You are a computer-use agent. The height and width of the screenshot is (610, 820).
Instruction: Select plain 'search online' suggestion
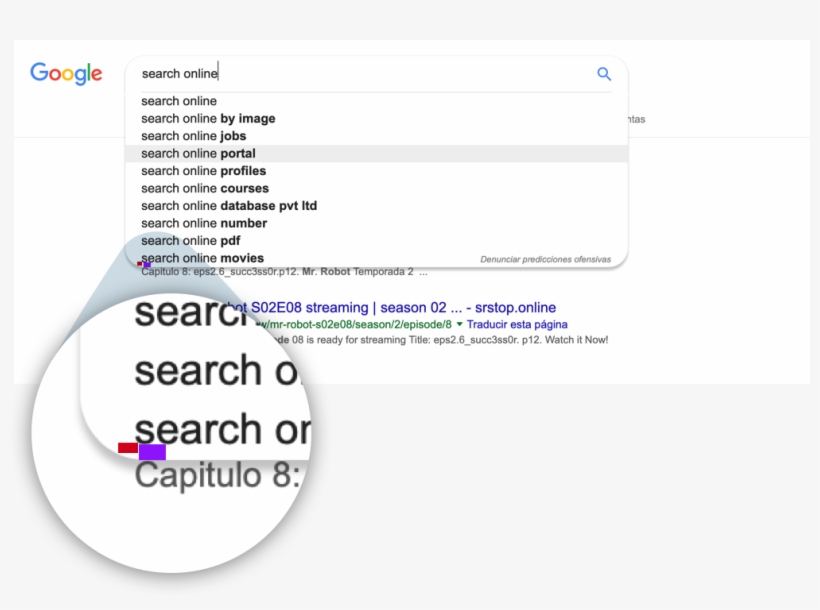coord(179,101)
